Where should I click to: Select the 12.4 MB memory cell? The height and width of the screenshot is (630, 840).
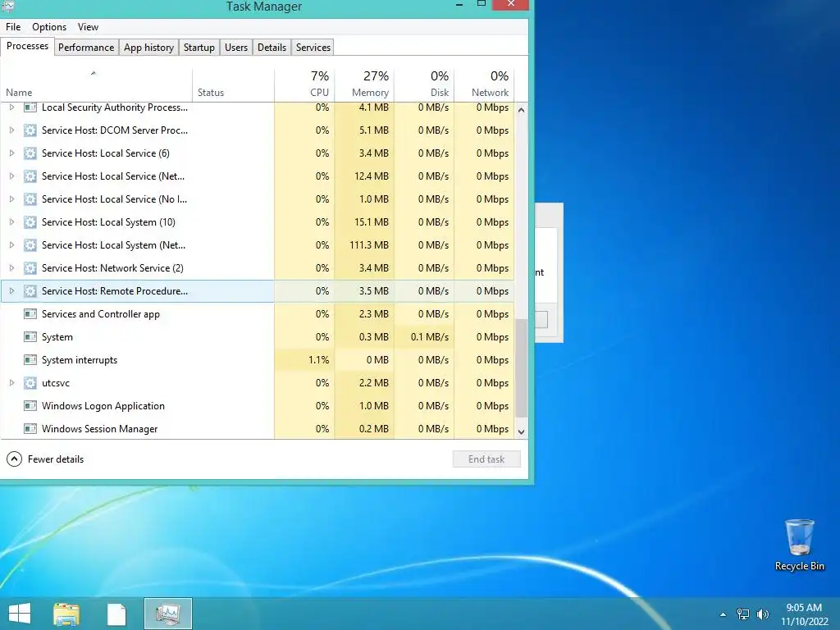tap(365, 176)
